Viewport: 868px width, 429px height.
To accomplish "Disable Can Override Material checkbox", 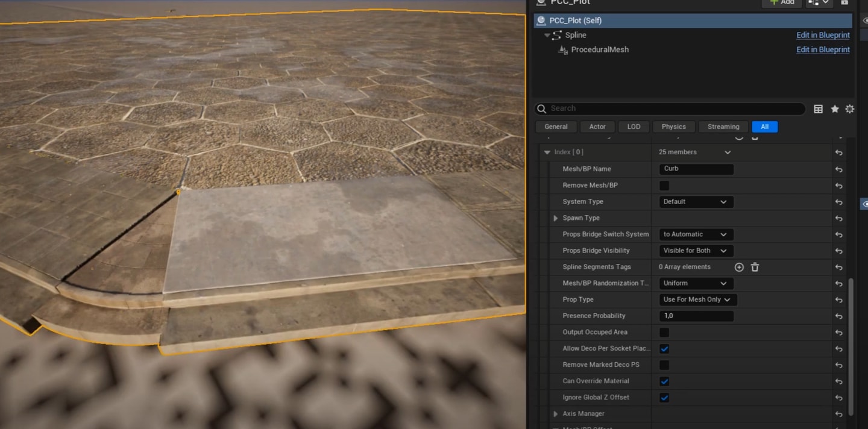I will pos(664,381).
